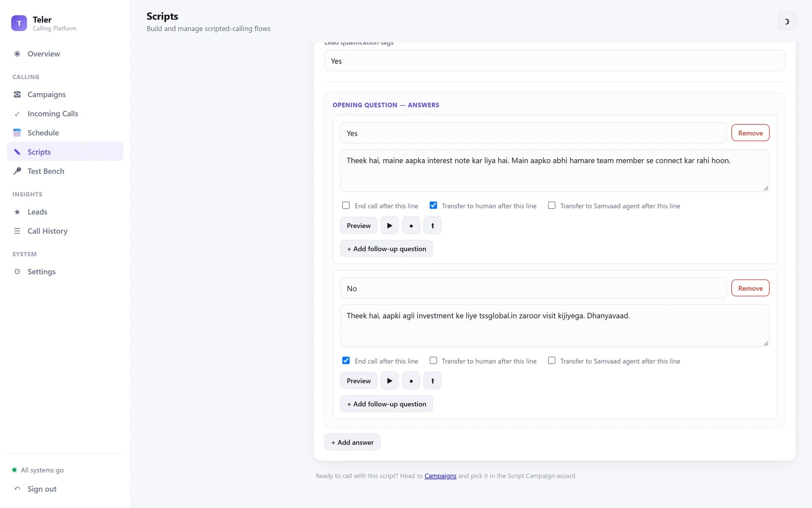Open Leads page
The image size is (812, 508).
(65, 212)
